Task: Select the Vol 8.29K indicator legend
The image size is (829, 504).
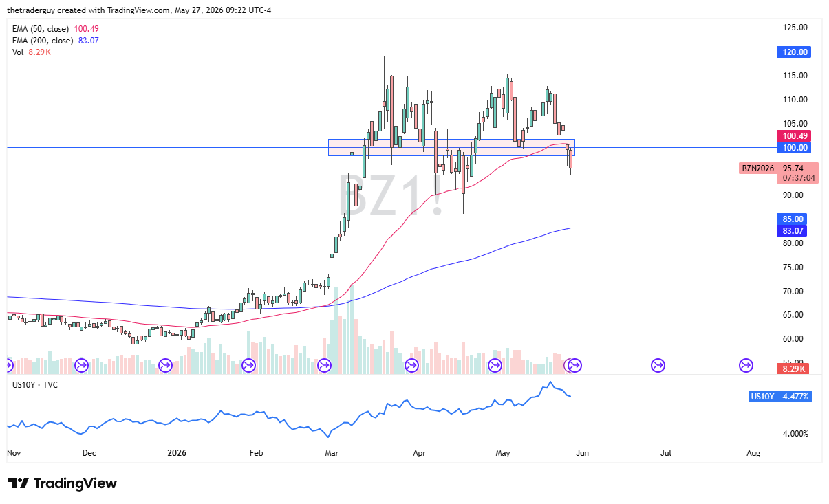Action: [32, 52]
